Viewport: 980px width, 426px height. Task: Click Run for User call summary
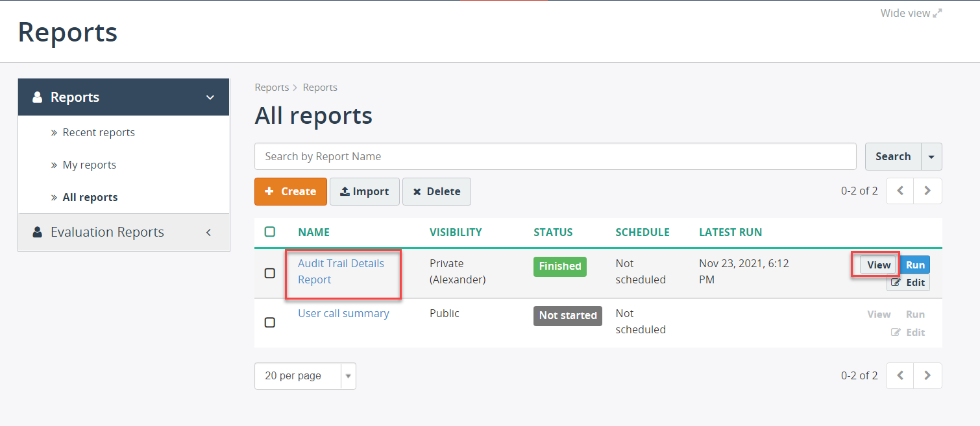915,314
